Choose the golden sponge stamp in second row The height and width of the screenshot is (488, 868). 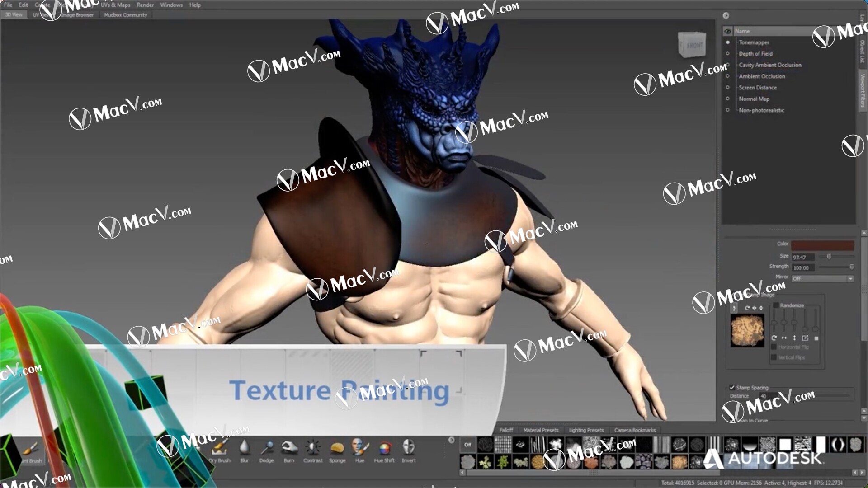(x=538, y=462)
